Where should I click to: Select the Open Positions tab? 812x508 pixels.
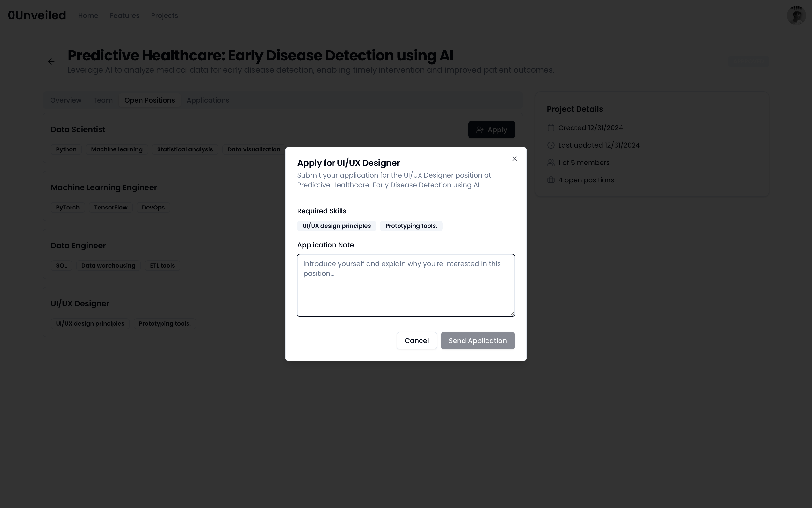150,100
